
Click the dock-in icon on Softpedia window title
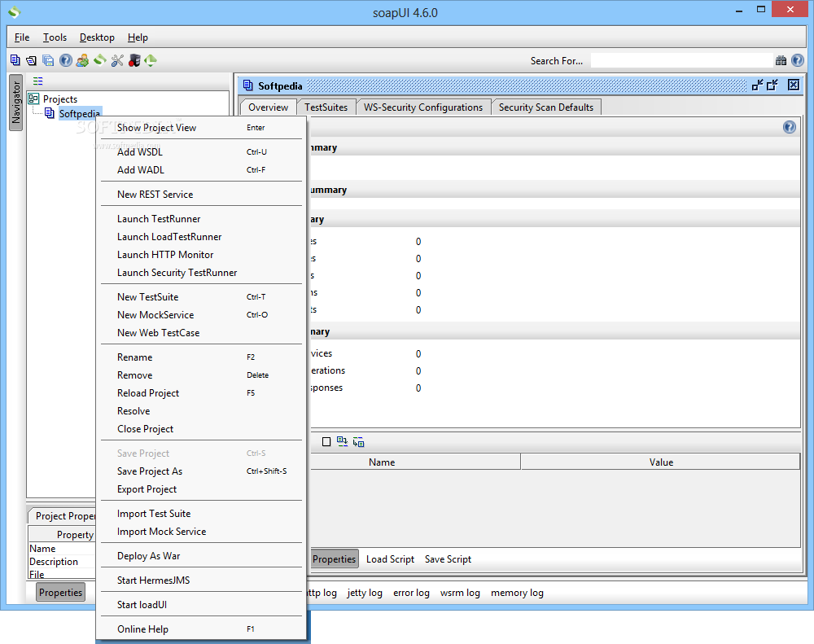[x=757, y=85]
